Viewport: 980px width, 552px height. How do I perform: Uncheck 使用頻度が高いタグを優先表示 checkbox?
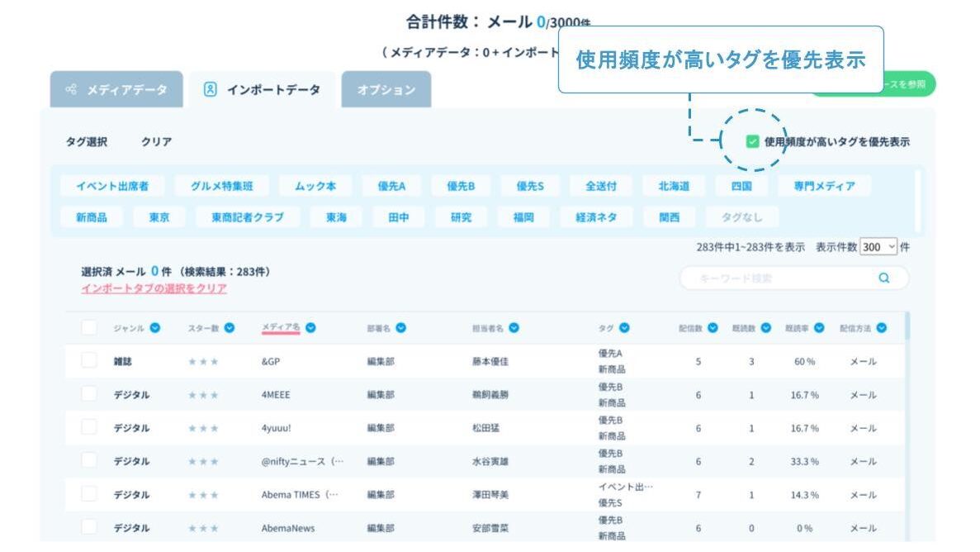coord(752,141)
